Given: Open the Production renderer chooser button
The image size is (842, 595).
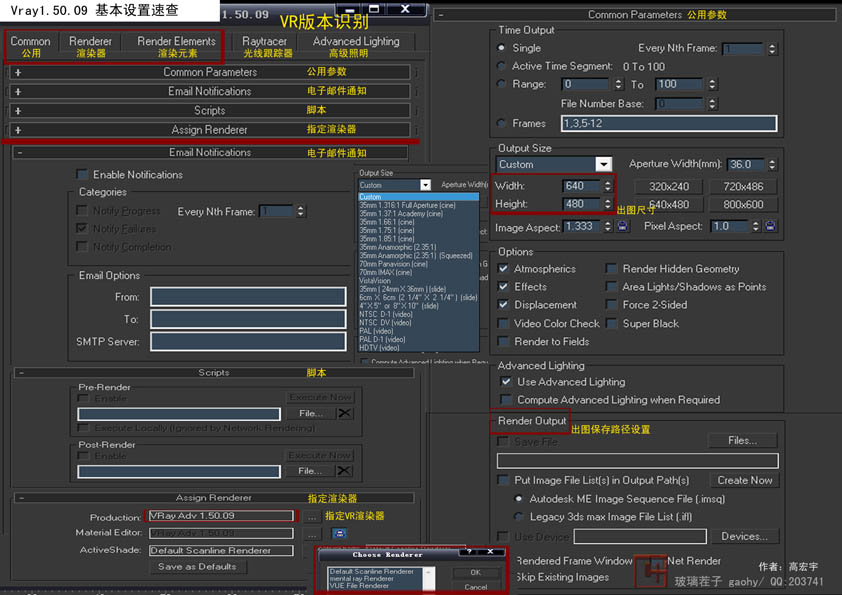Looking at the screenshot, I should pos(311,517).
